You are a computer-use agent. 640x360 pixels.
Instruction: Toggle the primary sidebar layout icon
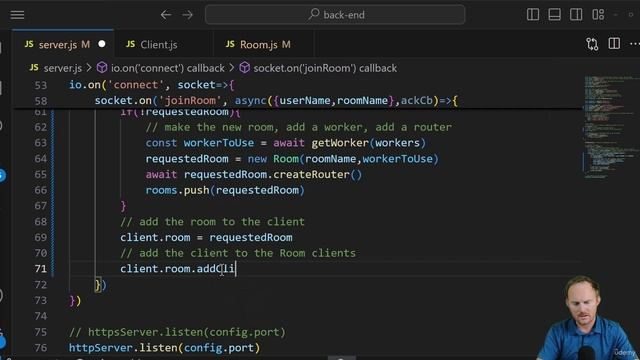533,15
